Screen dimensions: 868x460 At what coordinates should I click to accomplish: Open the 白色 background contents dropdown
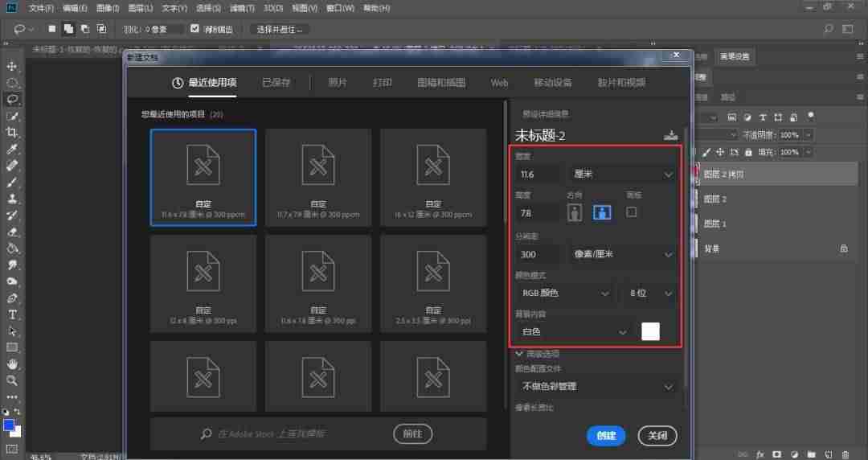point(574,332)
